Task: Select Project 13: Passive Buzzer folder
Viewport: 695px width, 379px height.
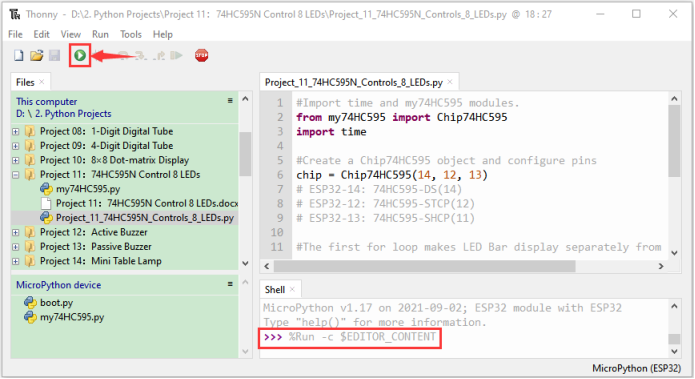Action: pos(96,246)
